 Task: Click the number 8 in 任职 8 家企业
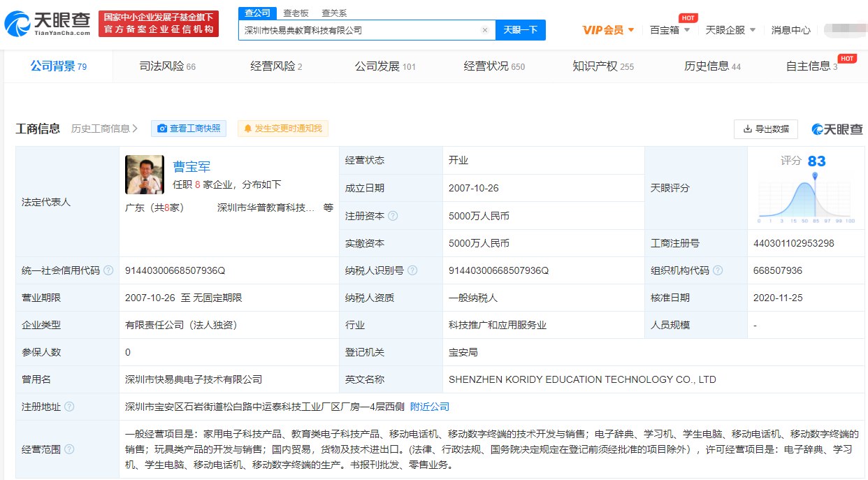pos(198,184)
